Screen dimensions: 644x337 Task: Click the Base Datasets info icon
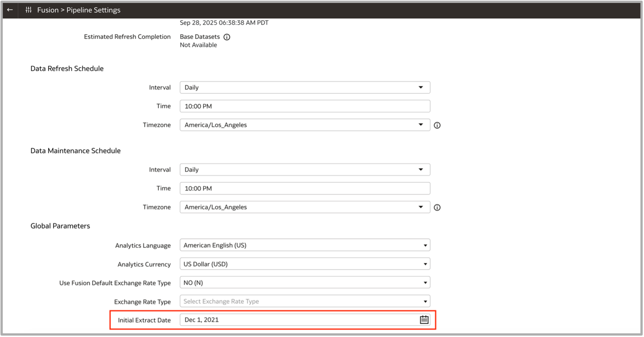click(227, 37)
